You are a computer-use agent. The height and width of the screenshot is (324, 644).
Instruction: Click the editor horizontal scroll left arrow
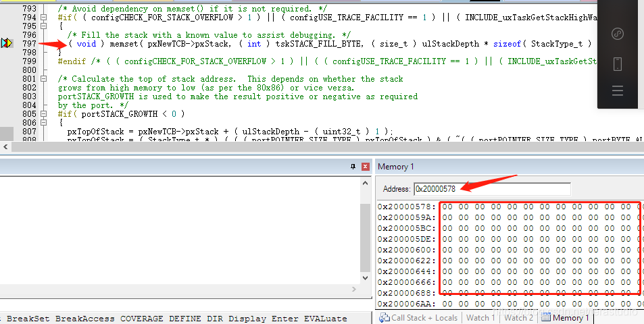tap(6, 146)
